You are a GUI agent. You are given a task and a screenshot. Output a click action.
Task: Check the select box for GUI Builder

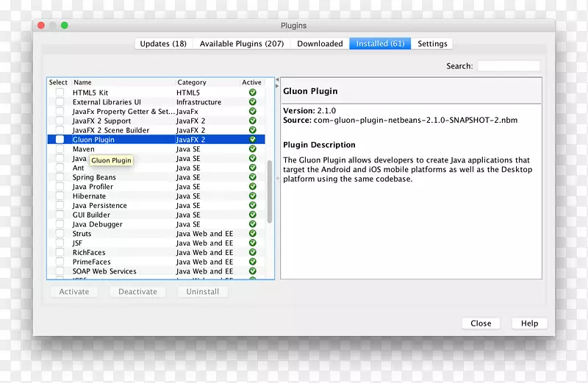tap(60, 215)
